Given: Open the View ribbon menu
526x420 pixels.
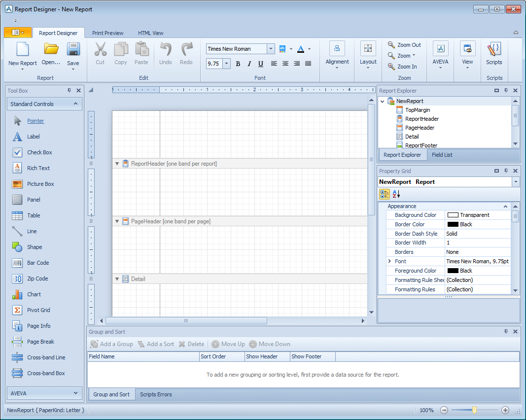Looking at the screenshot, I should click(467, 55).
